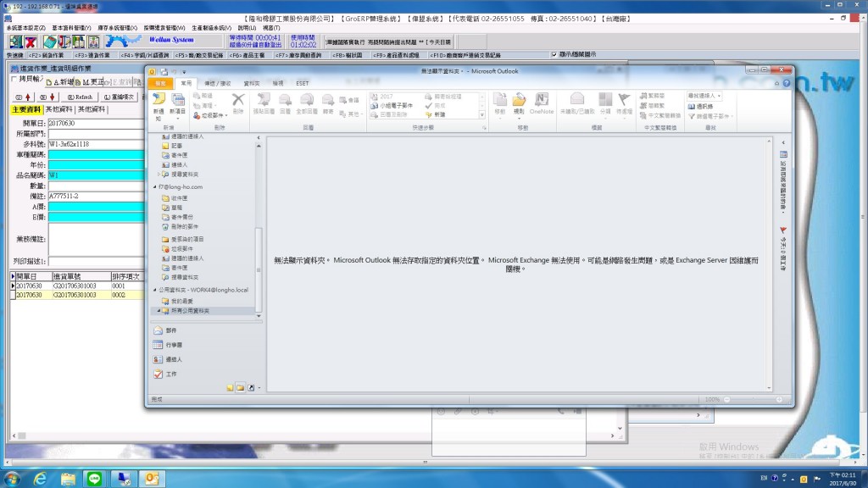The height and width of the screenshot is (488, 868).
Task: Open the Address Book in Outlook ribbon
Action: [700, 106]
